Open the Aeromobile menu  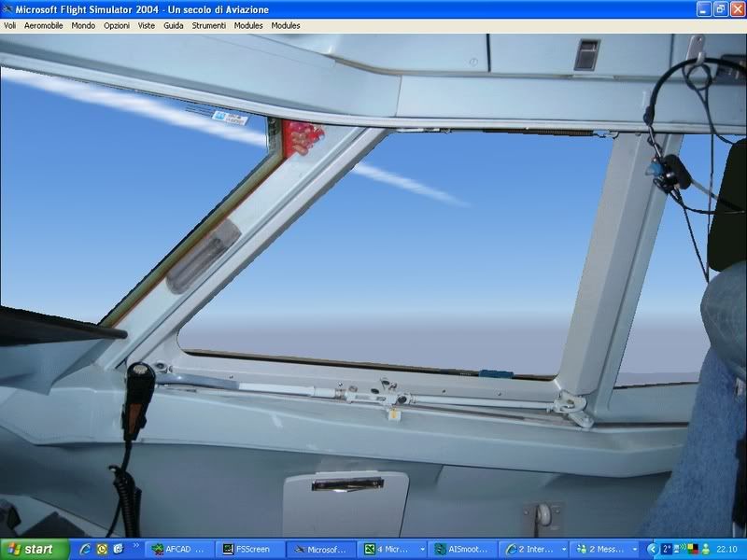[43, 26]
